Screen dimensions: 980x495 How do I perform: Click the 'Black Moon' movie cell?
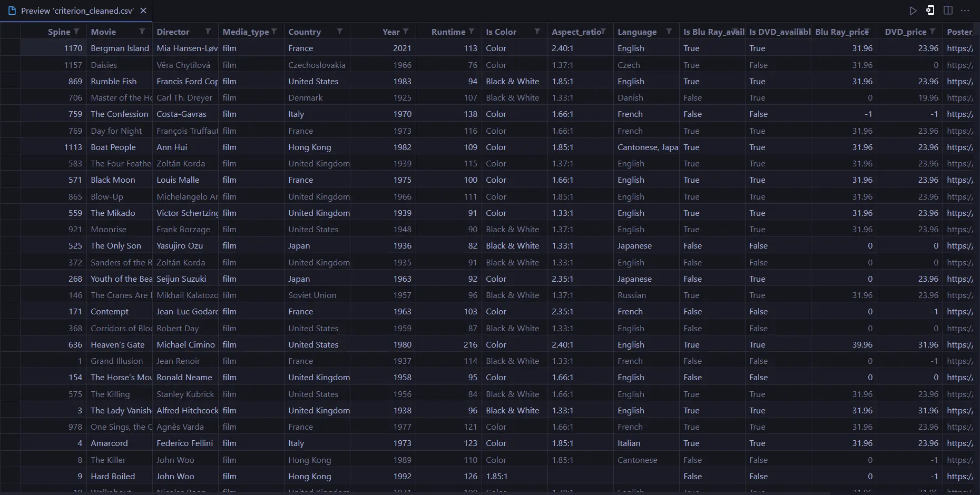[x=120, y=180]
